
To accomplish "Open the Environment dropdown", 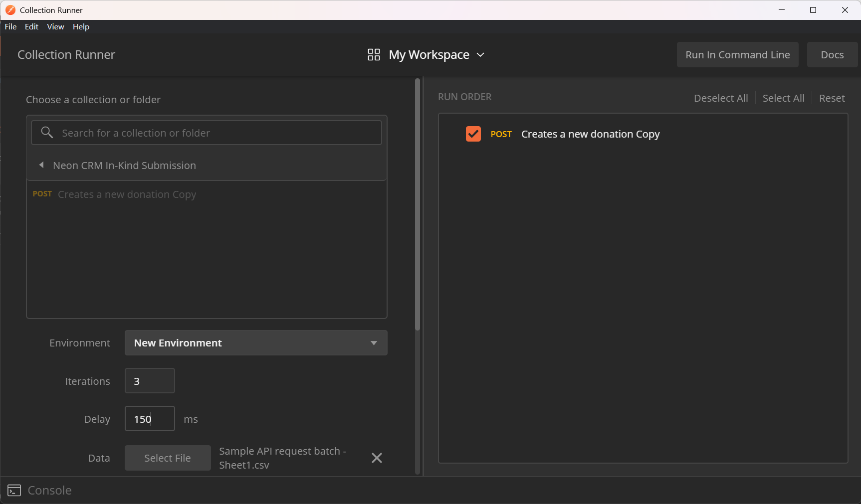I will point(256,343).
